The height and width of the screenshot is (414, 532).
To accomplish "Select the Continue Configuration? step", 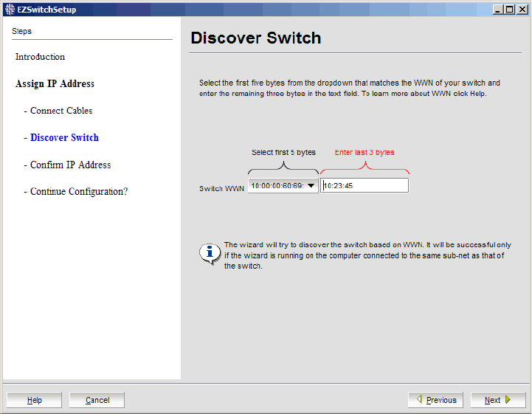I will coord(76,191).
